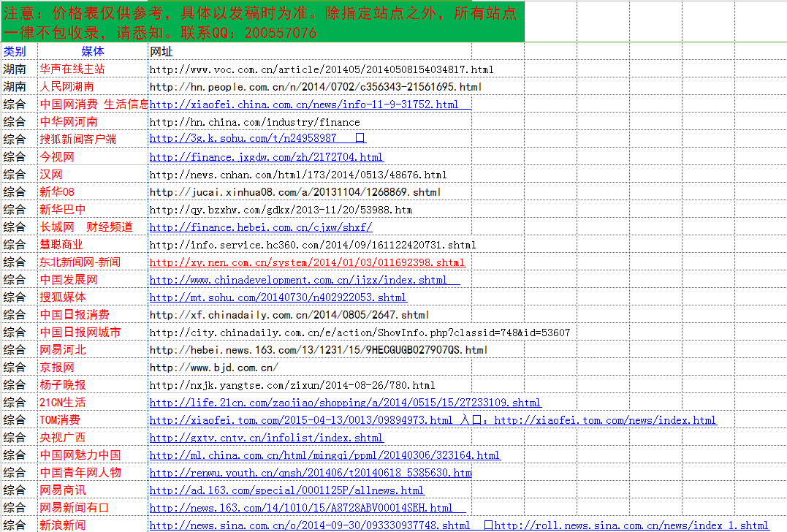The width and height of the screenshot is (787, 532).
Task: Select the 中国日报消费 cell
Action: [x=93, y=315]
